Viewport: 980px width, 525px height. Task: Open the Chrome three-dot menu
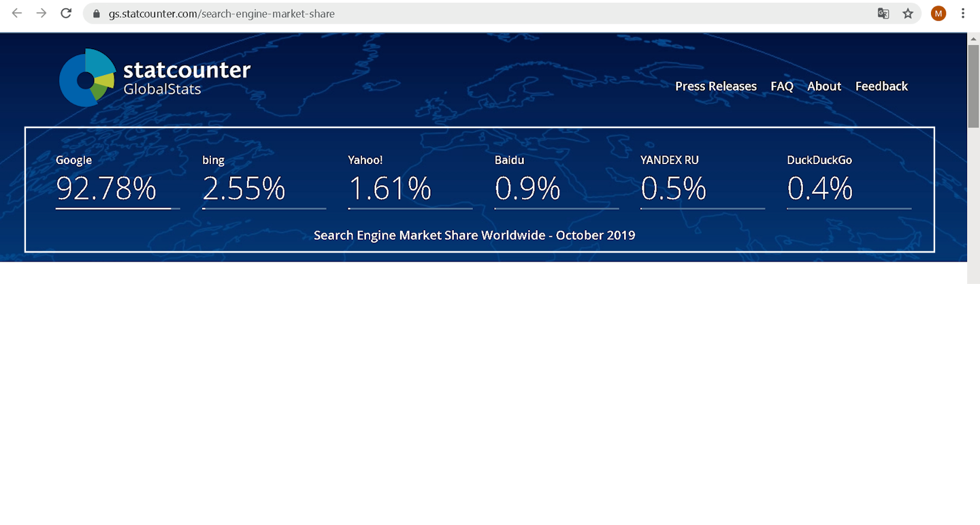tap(963, 14)
